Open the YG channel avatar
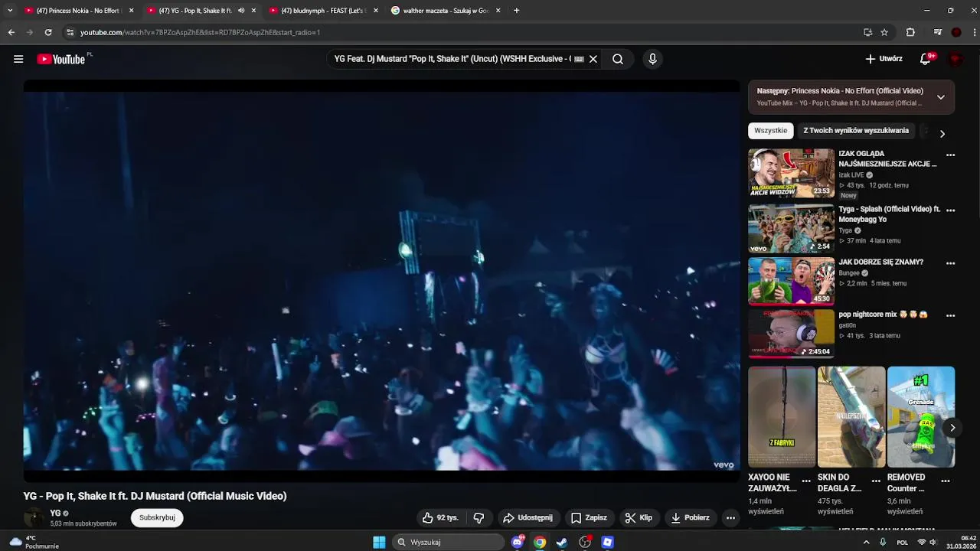This screenshot has height=551, width=980. (x=34, y=518)
